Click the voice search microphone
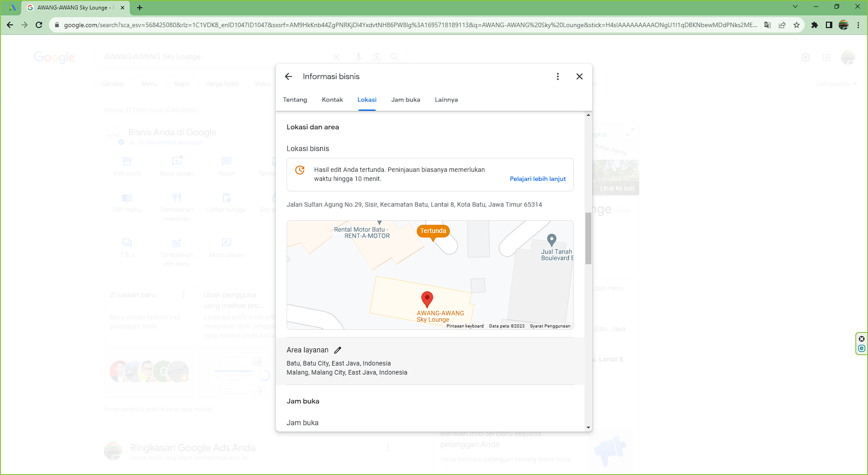Viewport: 868px width, 475px height. [359, 57]
